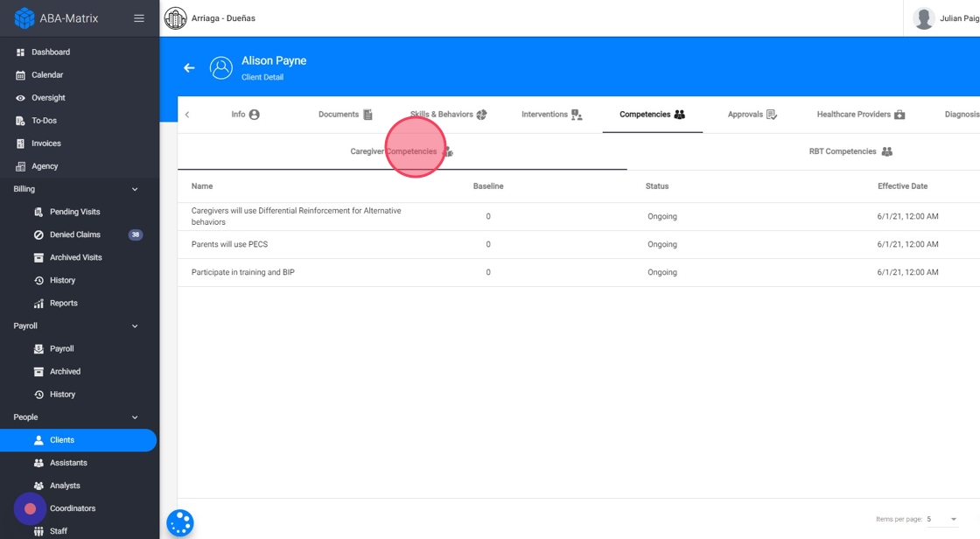
Task: Click the Agency sidebar icon
Action: coord(20,166)
